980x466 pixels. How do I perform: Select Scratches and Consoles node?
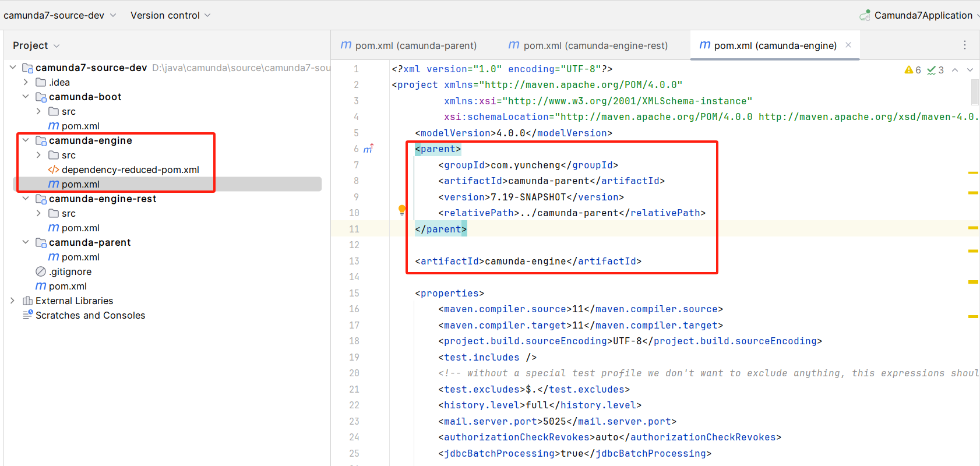[x=90, y=315]
